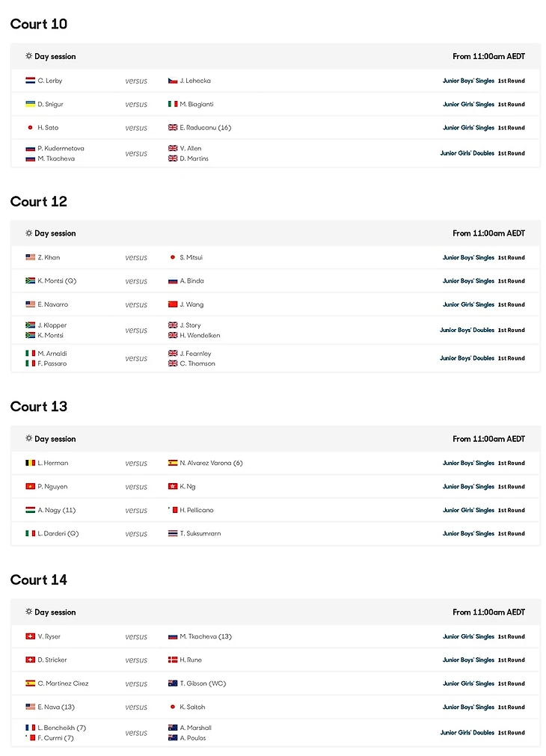
Task: Select the K. Saitoh player name
Action: [x=192, y=707]
